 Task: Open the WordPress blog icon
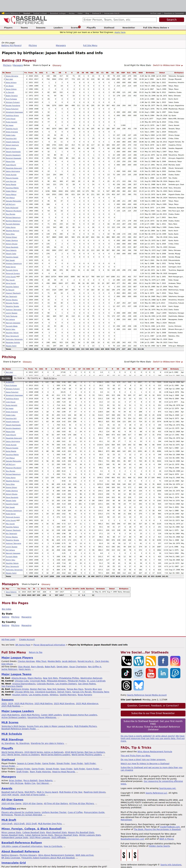[139, 661]
